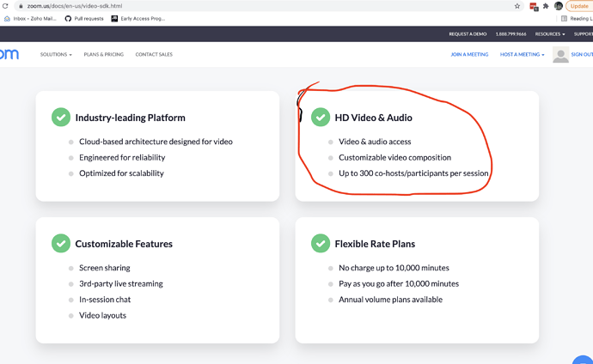Click the Zoom logo

pos(9,54)
